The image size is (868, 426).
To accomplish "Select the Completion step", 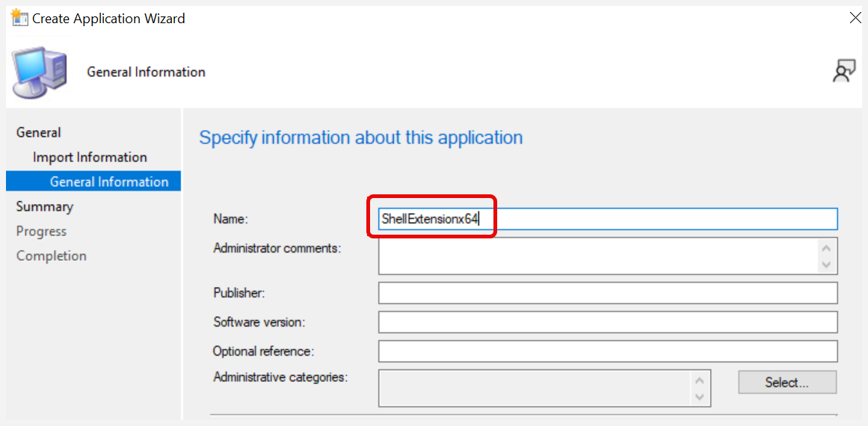I will click(51, 256).
